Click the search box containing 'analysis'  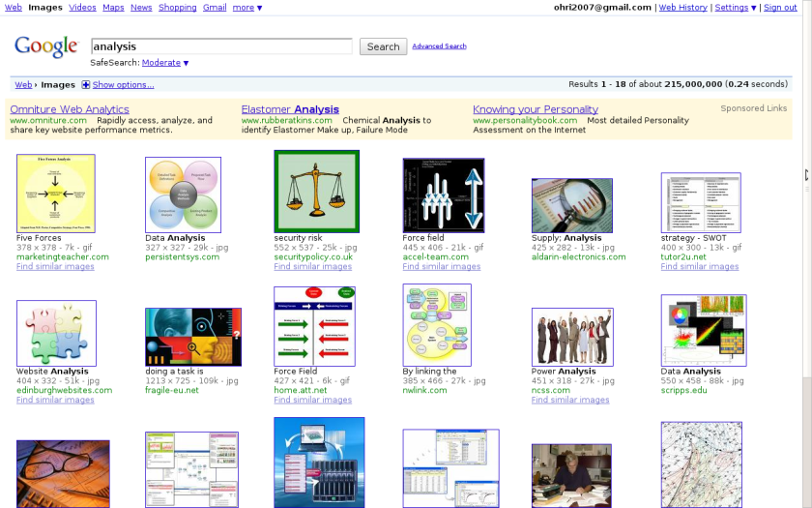coord(221,46)
